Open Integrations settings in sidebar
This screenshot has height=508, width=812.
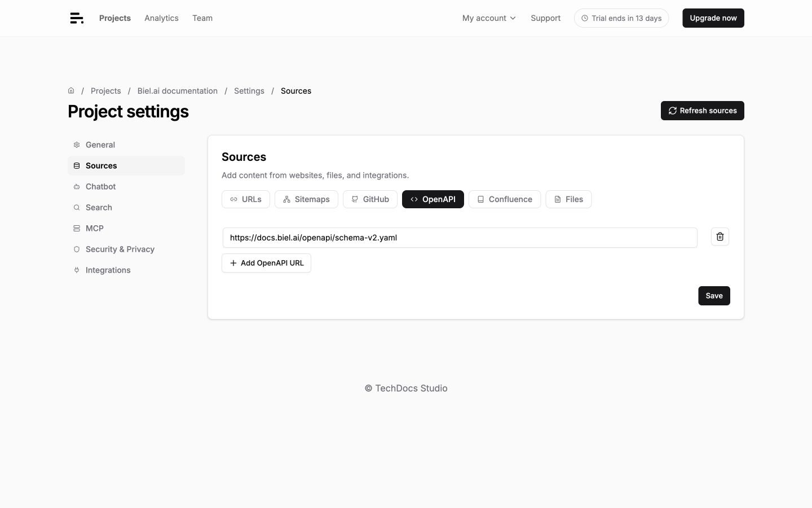(126, 270)
